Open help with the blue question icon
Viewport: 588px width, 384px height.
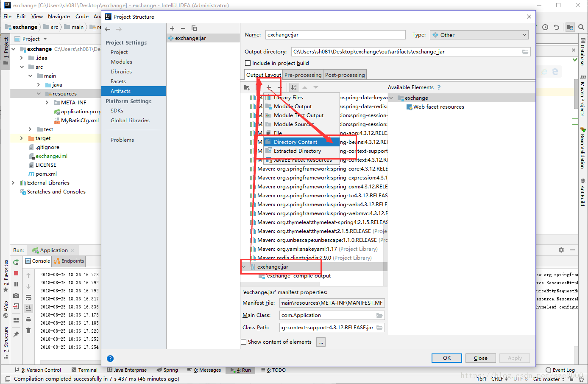110,359
